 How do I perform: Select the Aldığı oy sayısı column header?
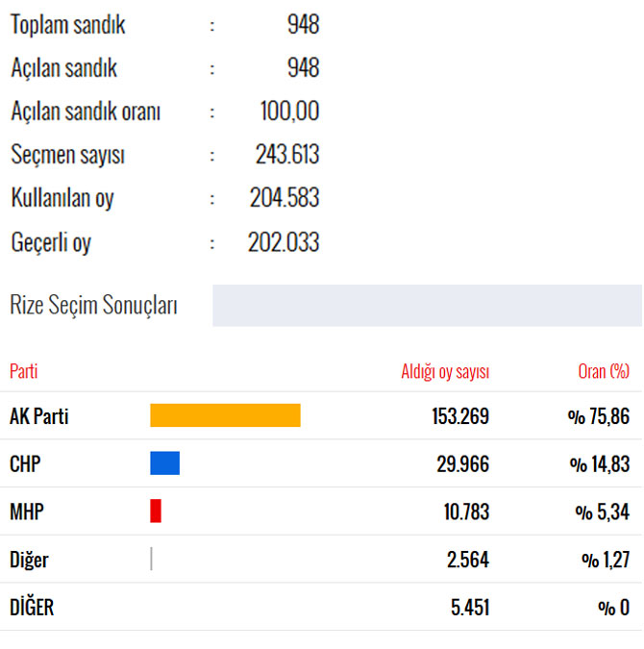[445, 372]
